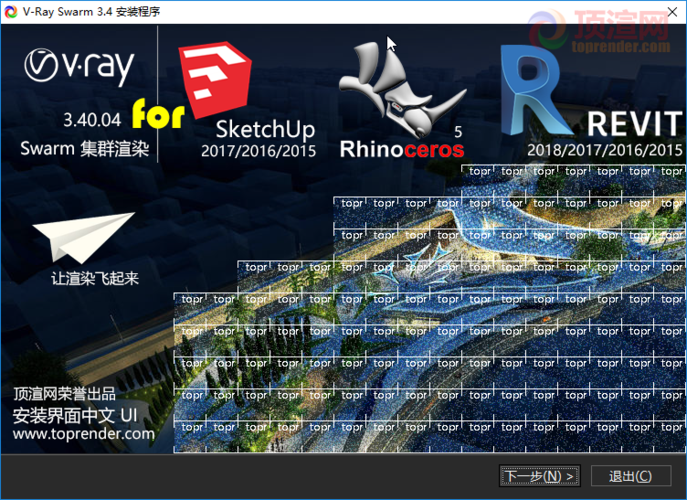This screenshot has height=500, width=687.
Task: Click the Swarm 集群渲染 text
Action: 85,149
